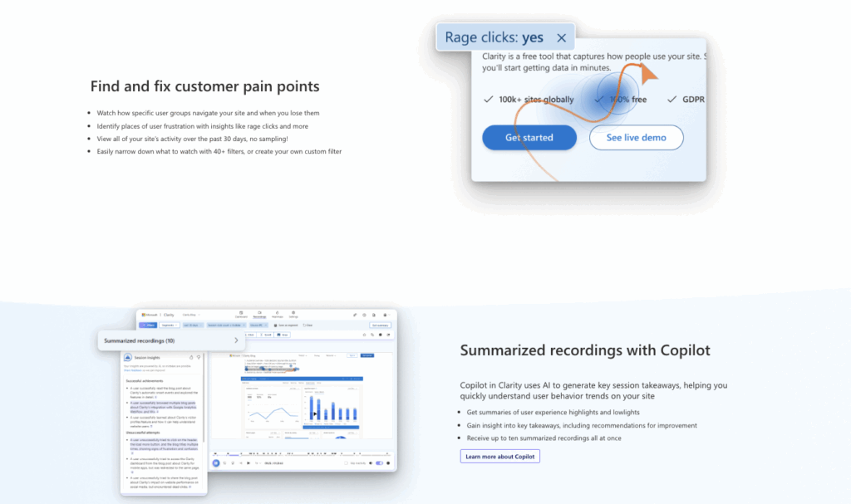
Task: Click thumbs down icon in Session insights
Action: 199,358
